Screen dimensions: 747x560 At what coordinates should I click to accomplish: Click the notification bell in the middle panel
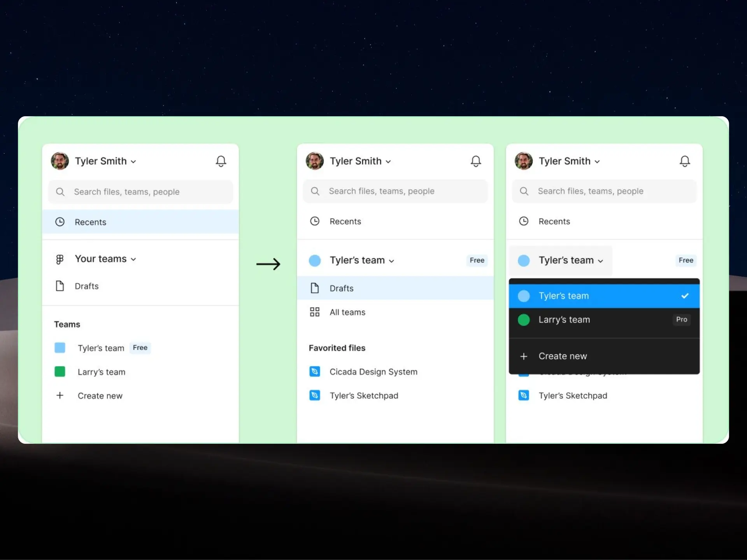pos(476,161)
